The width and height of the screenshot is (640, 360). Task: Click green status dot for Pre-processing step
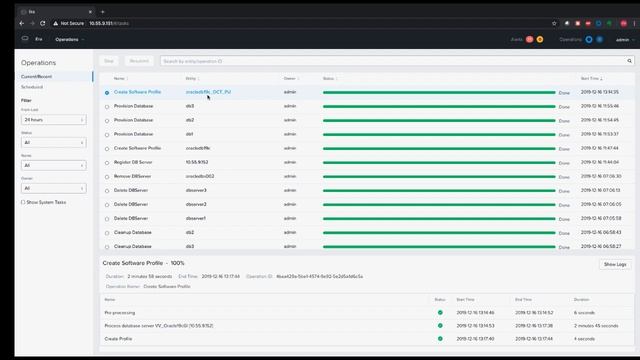coord(440,313)
